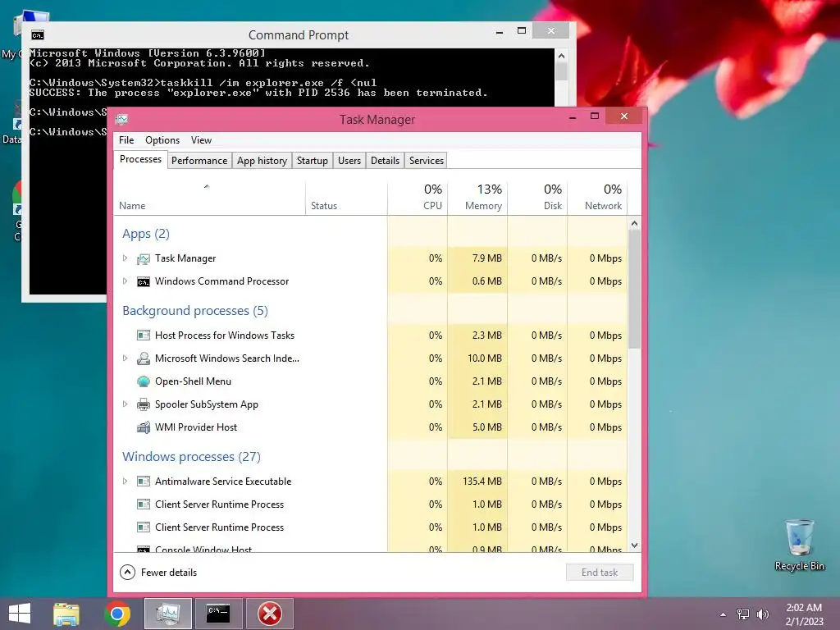Open the Windows Start button
The height and width of the screenshot is (630, 840).
click(x=20, y=614)
